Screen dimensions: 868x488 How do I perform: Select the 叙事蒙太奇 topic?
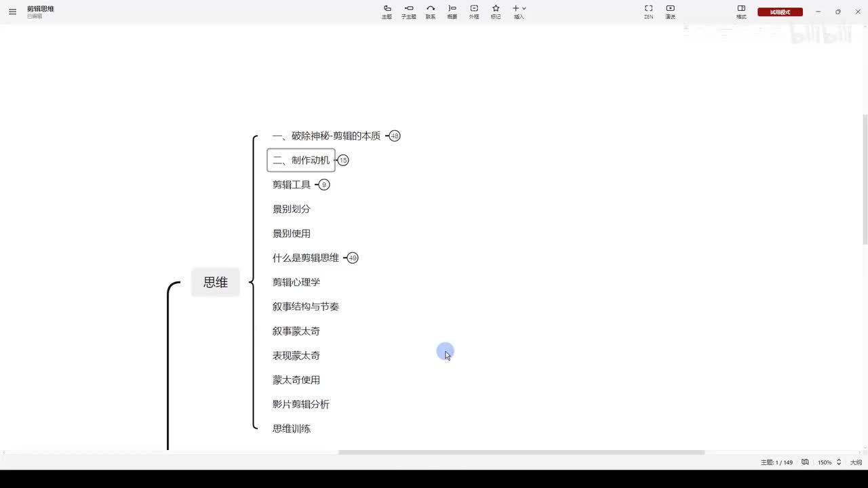(x=296, y=331)
